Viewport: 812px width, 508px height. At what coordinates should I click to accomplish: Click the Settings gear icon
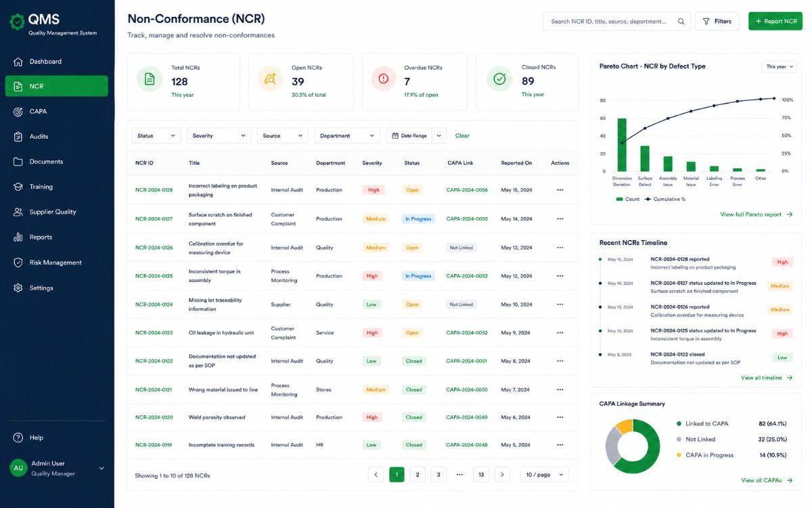tap(18, 288)
